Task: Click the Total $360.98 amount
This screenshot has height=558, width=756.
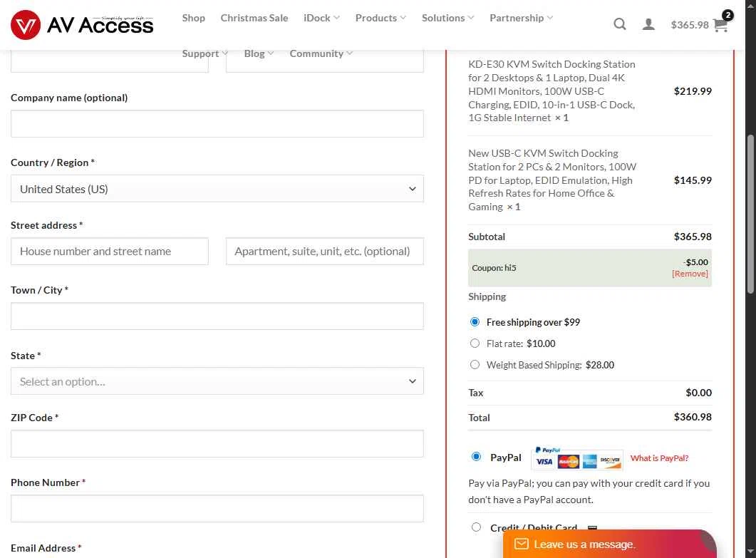Action: (693, 417)
